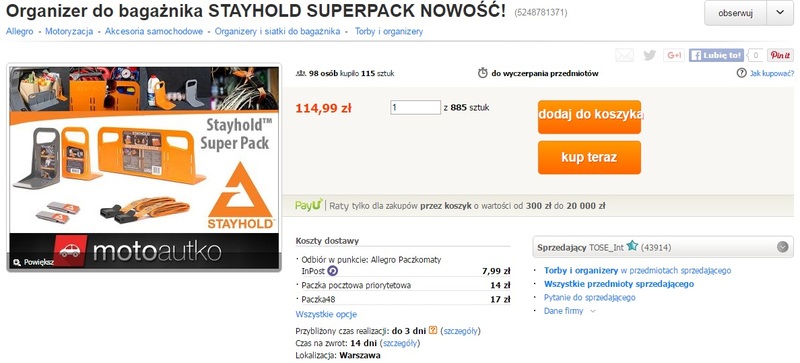Click the quantity input field
The image size is (800, 363).
(x=415, y=107)
